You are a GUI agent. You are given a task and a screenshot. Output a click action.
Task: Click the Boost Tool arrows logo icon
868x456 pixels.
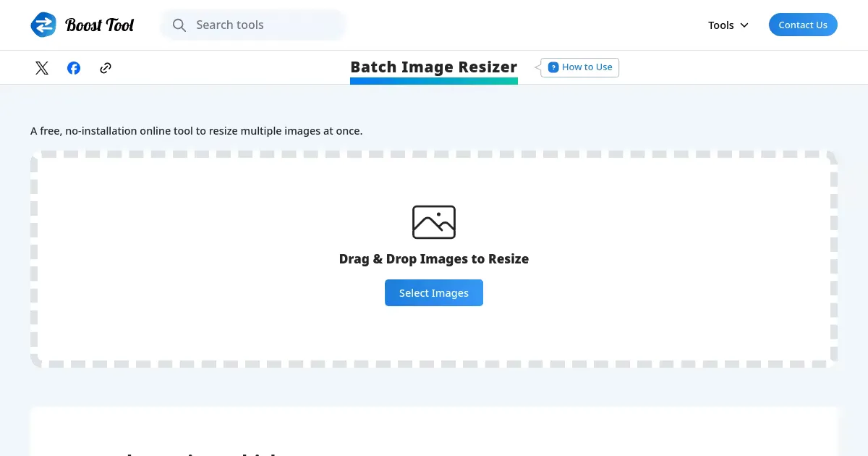click(x=43, y=25)
